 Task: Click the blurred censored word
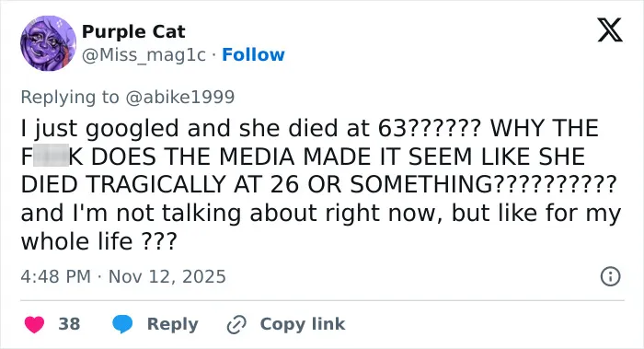tap(51, 157)
